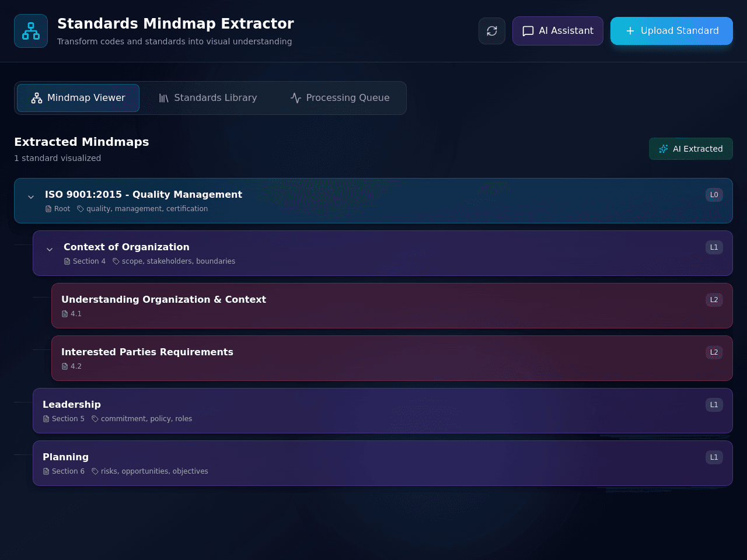Screen dimensions: 747x560
Task: Click L2 badge on Understanding Organization row
Action: pos(714,300)
